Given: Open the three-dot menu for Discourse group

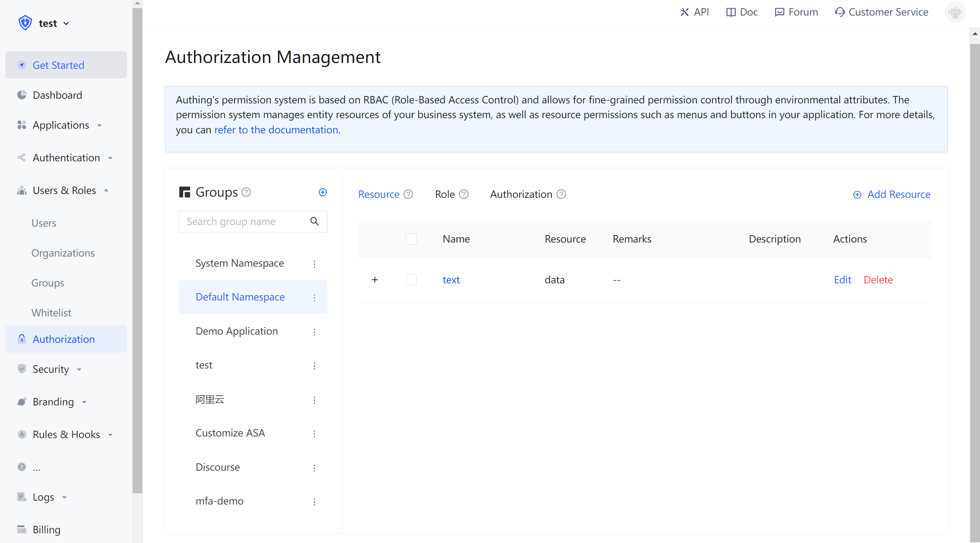Looking at the screenshot, I should tap(314, 468).
